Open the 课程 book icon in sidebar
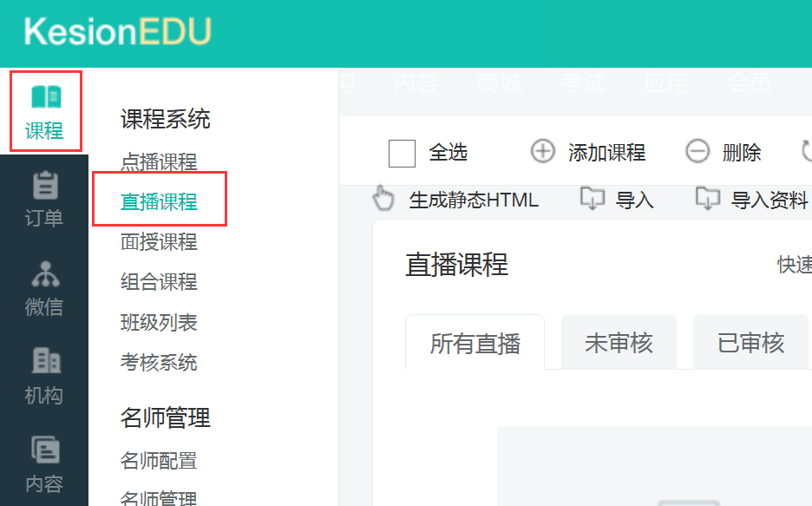 [45, 96]
